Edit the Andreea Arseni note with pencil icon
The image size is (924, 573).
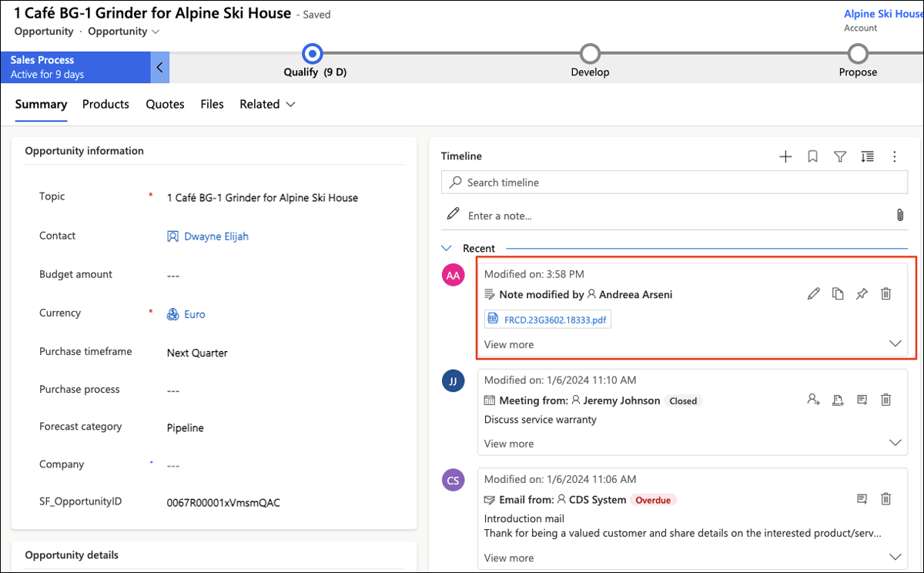click(813, 293)
